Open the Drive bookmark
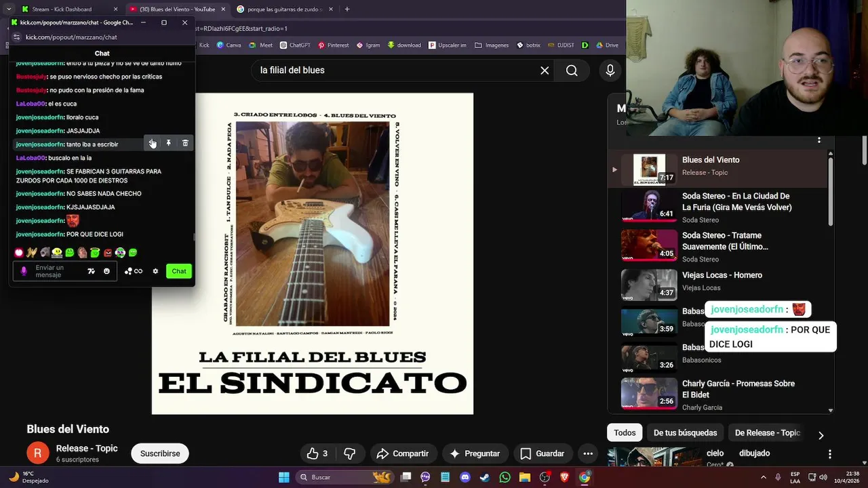Screen dimensions: 868x488 click(x=607, y=45)
